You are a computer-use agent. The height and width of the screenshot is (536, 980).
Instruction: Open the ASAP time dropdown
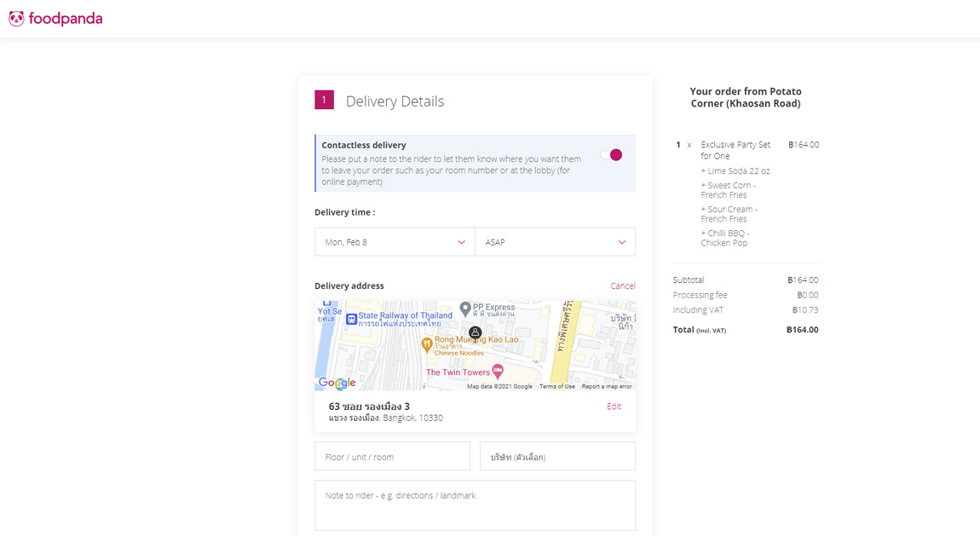[556, 242]
